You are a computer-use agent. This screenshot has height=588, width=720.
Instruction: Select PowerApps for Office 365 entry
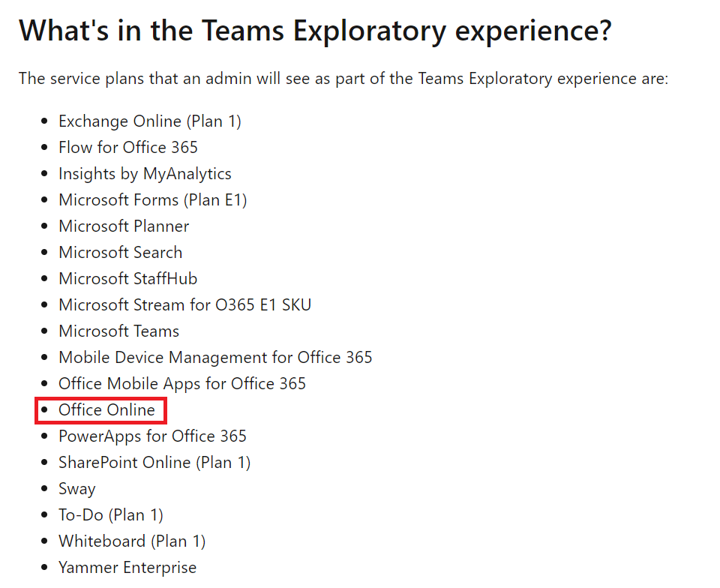[x=152, y=436]
